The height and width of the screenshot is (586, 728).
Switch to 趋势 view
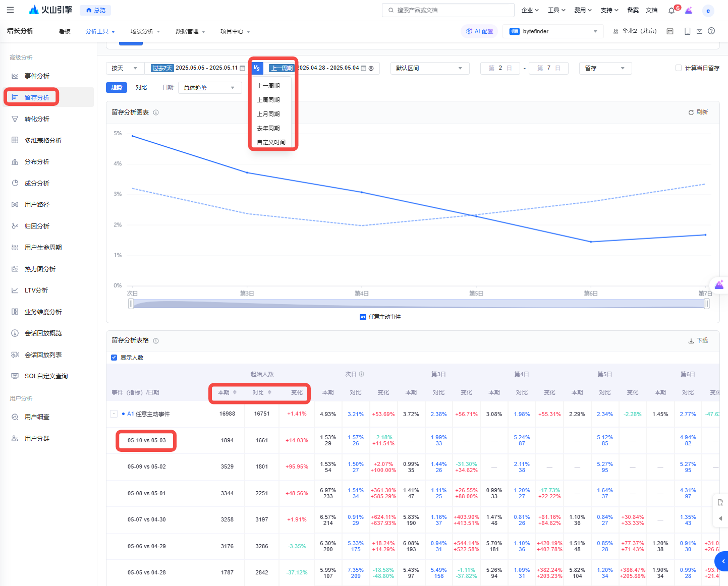coord(117,87)
